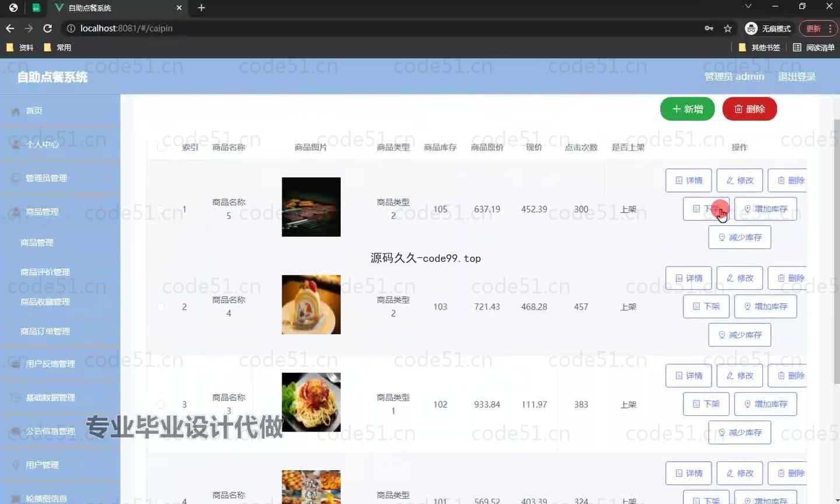The height and width of the screenshot is (504, 840).
Task: Check the checkbox for row 3
Action: pyautogui.click(x=161, y=404)
